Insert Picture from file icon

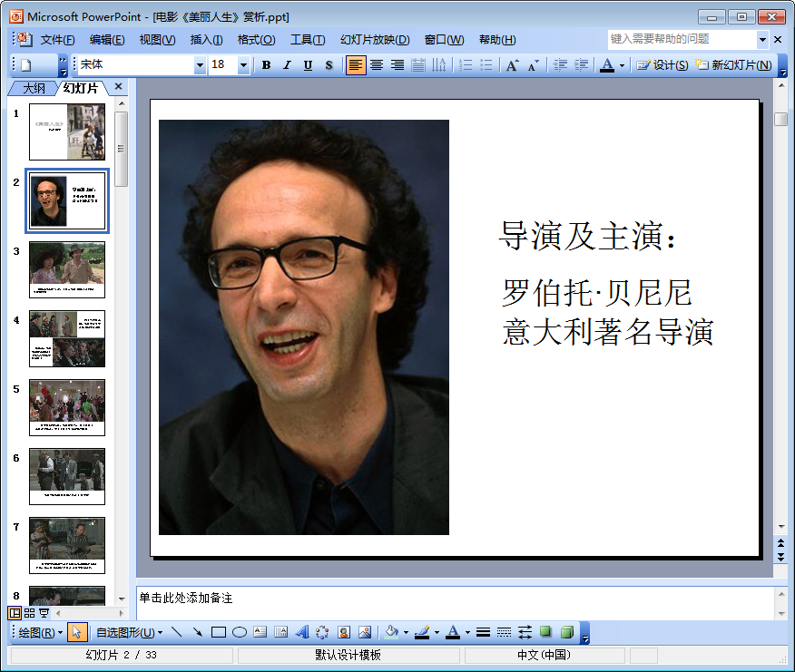[x=365, y=632]
